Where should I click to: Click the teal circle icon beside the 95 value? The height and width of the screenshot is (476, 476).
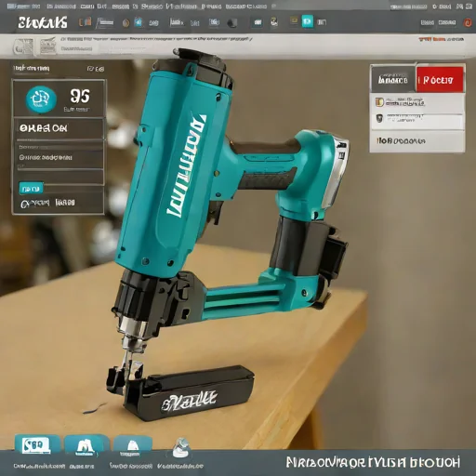coord(41,99)
